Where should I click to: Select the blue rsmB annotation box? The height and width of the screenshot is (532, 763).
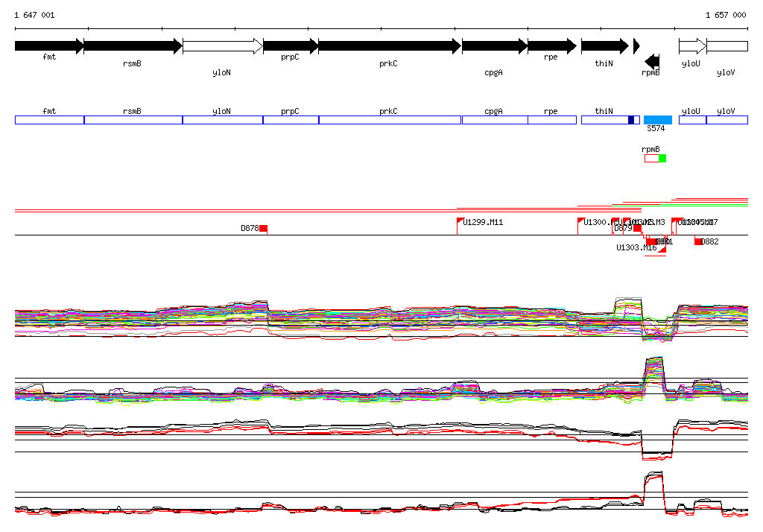(133, 120)
